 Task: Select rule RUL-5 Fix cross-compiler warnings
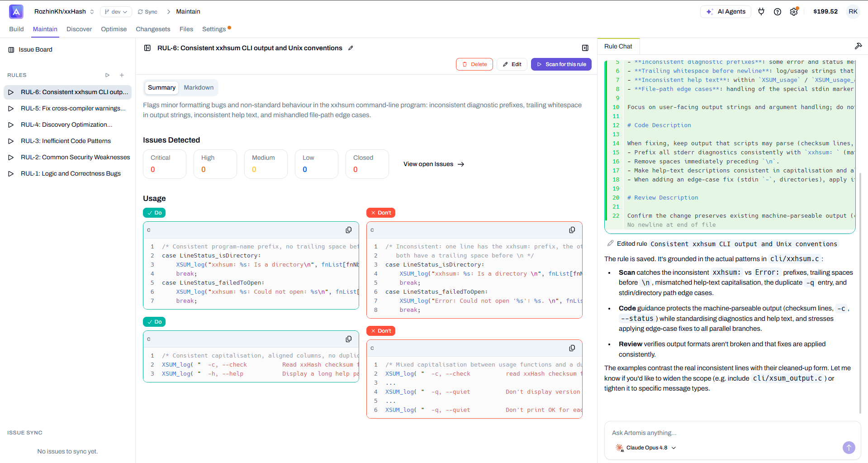point(68,108)
